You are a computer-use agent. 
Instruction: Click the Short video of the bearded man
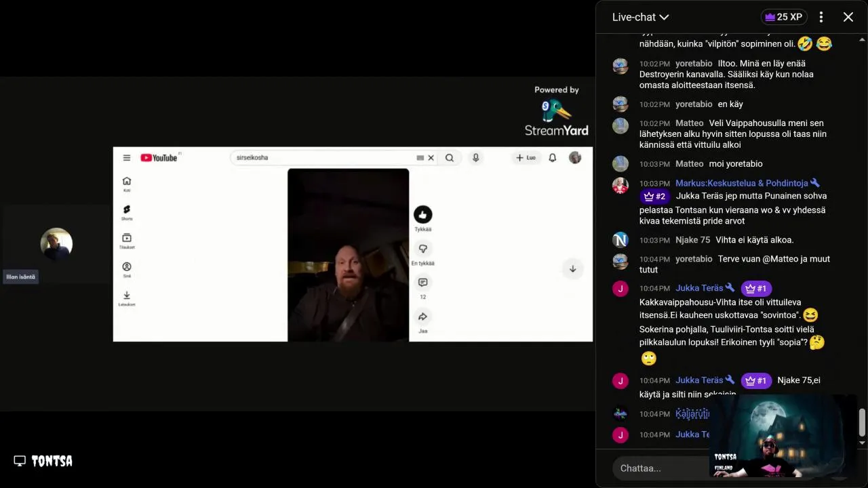(x=349, y=255)
